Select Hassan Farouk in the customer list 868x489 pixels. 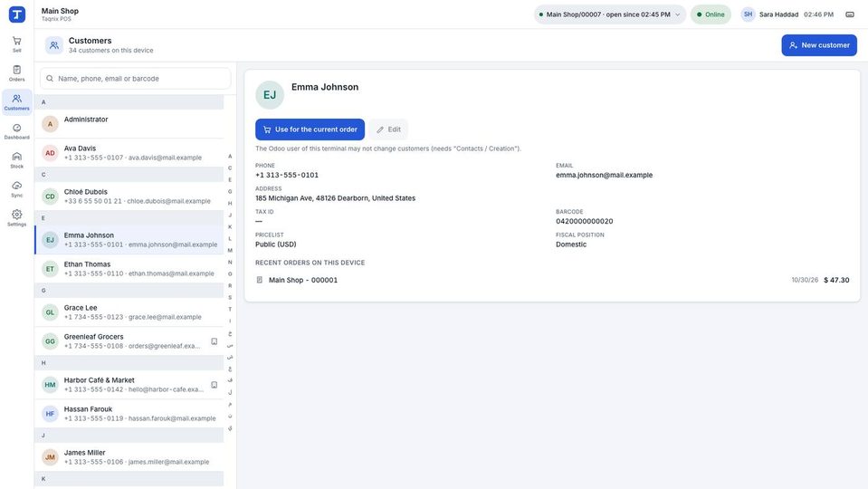pos(129,414)
